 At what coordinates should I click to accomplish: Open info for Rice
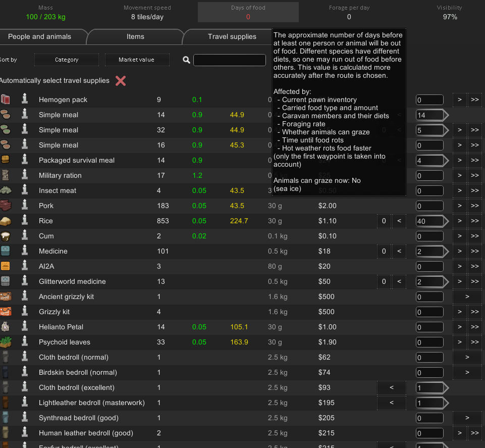click(x=25, y=221)
